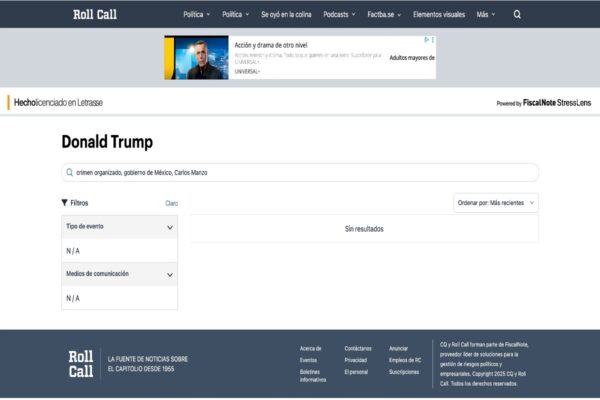Click the ad headline Acción y drama de otro nivel
Screen dimensions: 600x400
(x=271, y=45)
